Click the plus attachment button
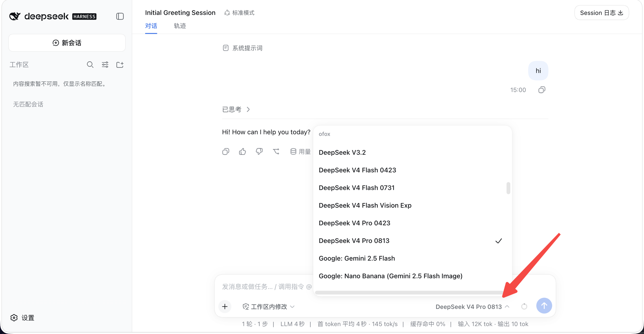 pyautogui.click(x=225, y=306)
